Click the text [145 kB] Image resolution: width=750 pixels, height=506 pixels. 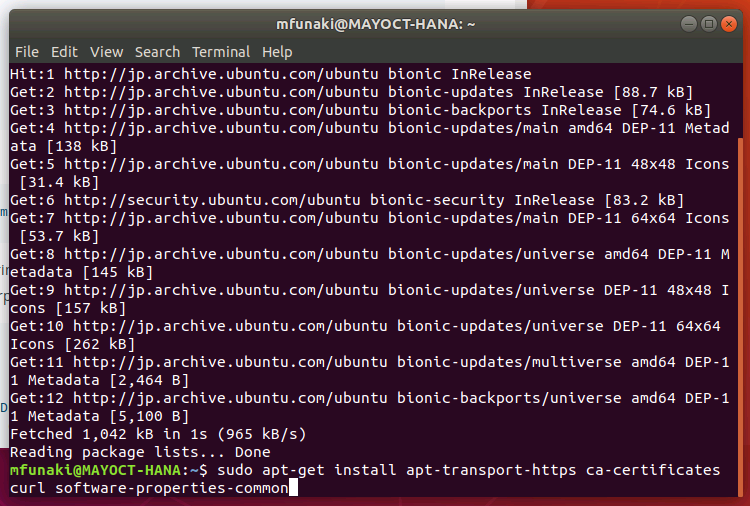(118, 273)
